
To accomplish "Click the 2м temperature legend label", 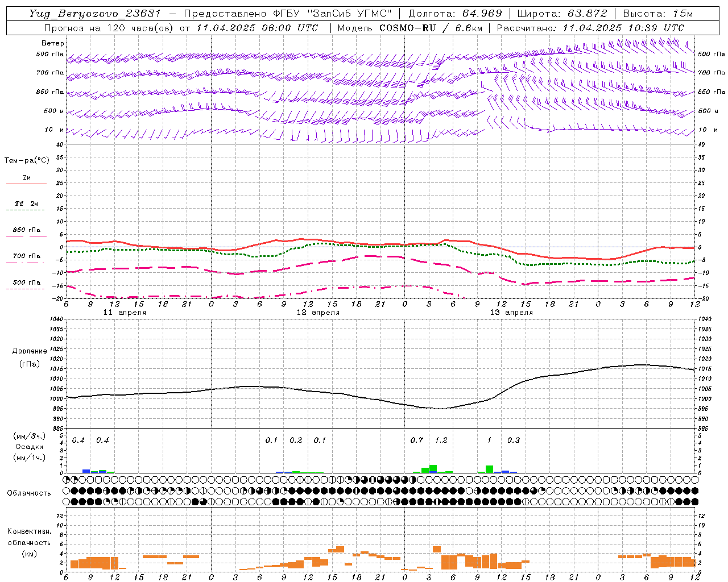I will click(27, 178).
